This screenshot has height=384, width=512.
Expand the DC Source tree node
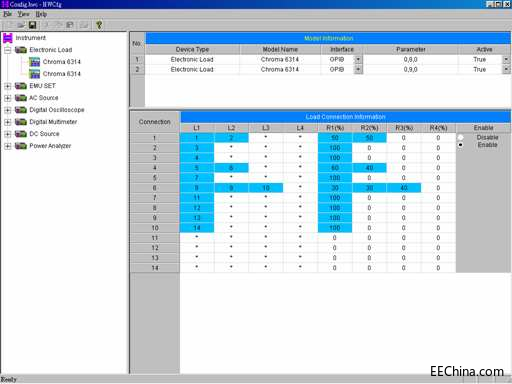pyautogui.click(x=8, y=134)
